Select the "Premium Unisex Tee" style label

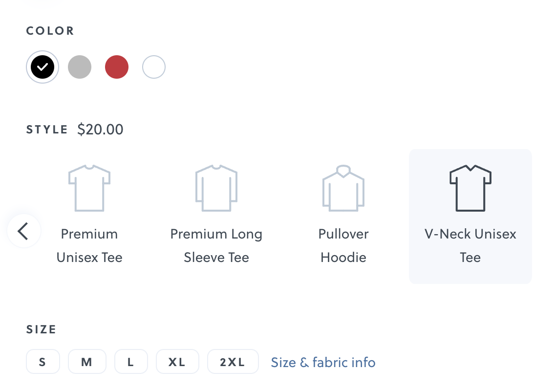point(89,245)
